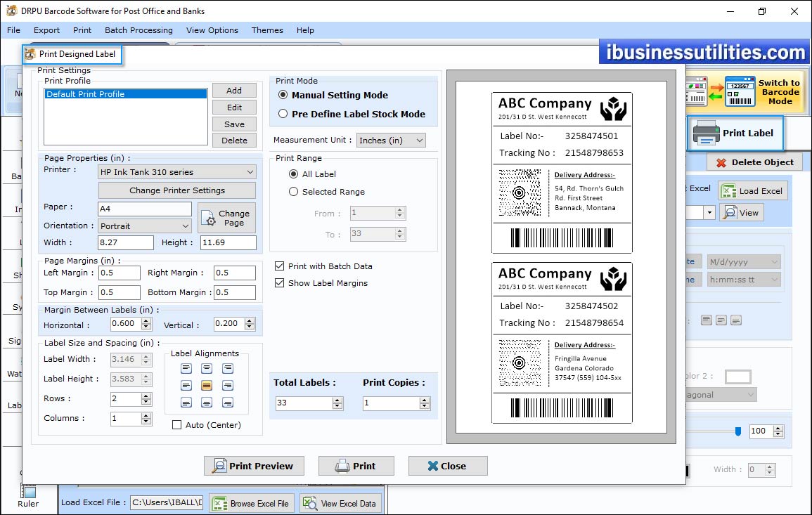The image size is (812, 515).
Task: Increase Columns spinner value
Action: click(x=146, y=416)
